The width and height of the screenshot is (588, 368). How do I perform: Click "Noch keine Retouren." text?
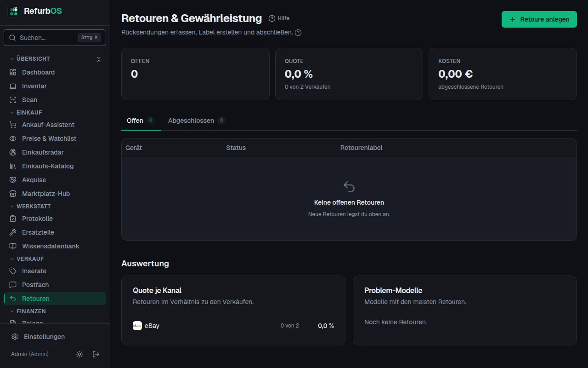click(396, 322)
